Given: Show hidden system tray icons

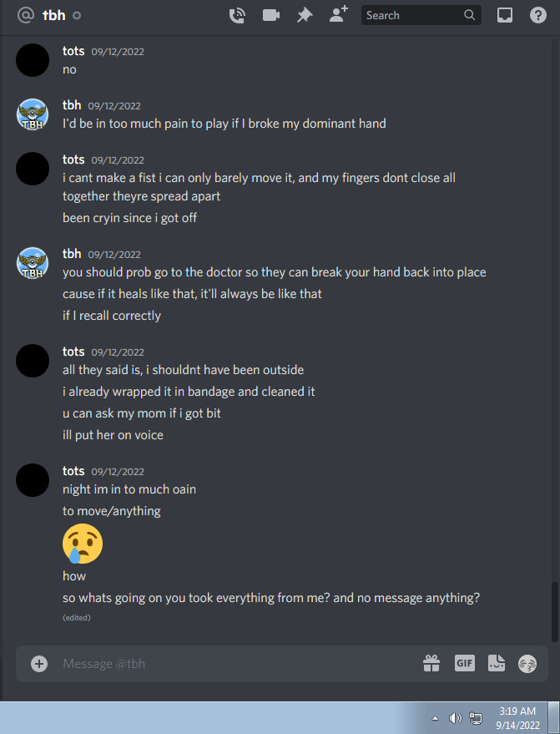Looking at the screenshot, I should [435, 718].
